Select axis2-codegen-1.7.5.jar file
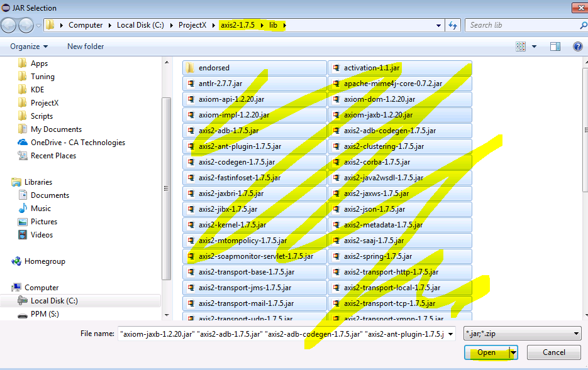 point(255,162)
